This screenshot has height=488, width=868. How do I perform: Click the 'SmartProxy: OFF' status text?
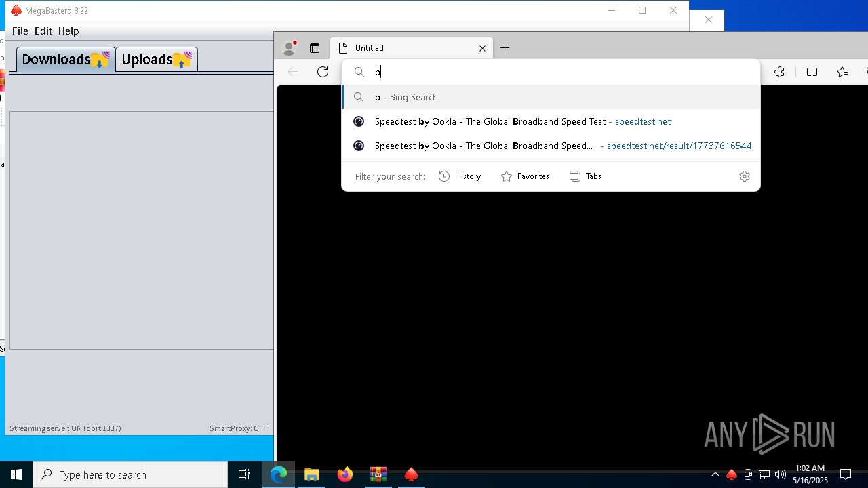[239, 428]
